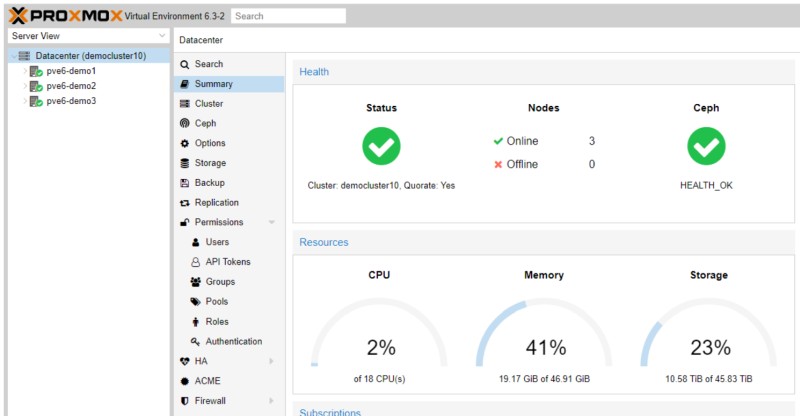The height and width of the screenshot is (416, 800).
Task: Click the unlock icon beside Permissions
Action: point(185,222)
